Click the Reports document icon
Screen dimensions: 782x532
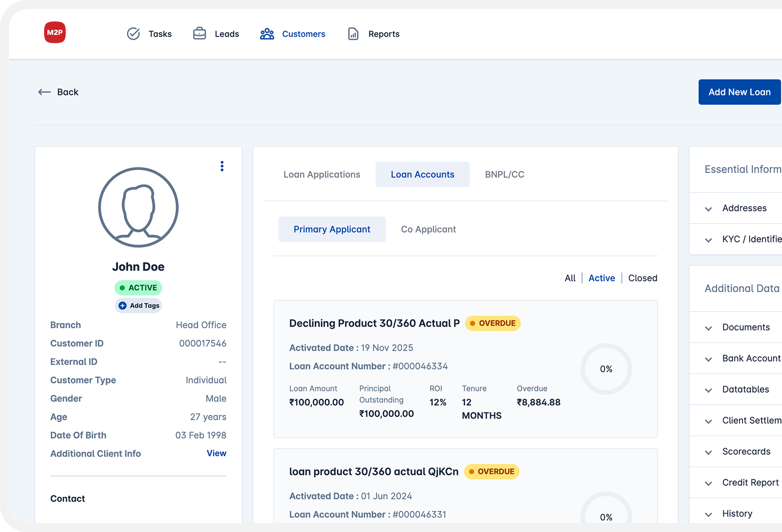coord(353,34)
